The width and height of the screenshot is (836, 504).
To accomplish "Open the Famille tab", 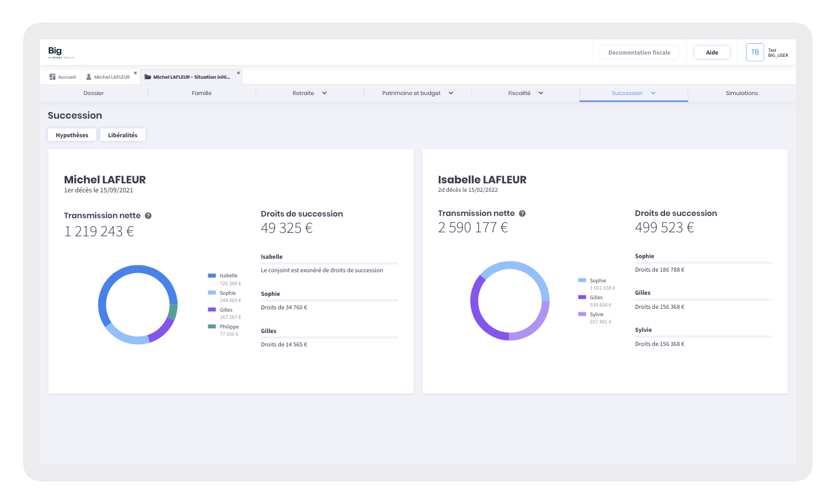I will pyautogui.click(x=201, y=93).
